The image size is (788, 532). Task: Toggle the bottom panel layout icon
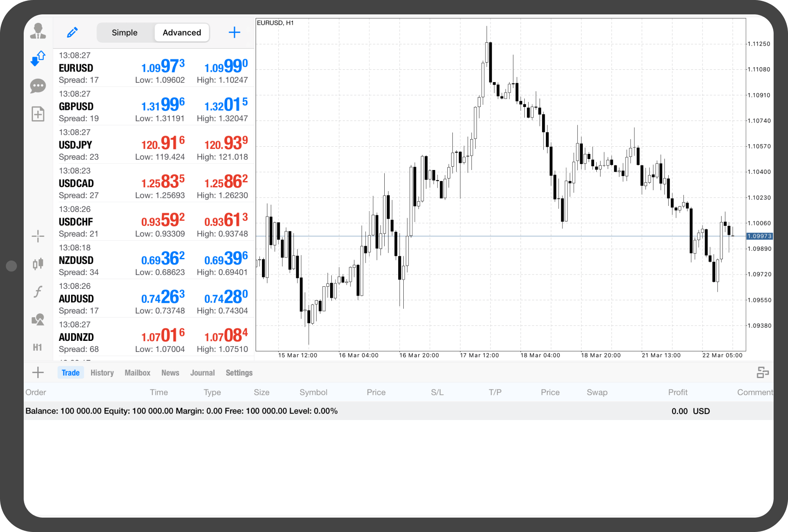(762, 373)
